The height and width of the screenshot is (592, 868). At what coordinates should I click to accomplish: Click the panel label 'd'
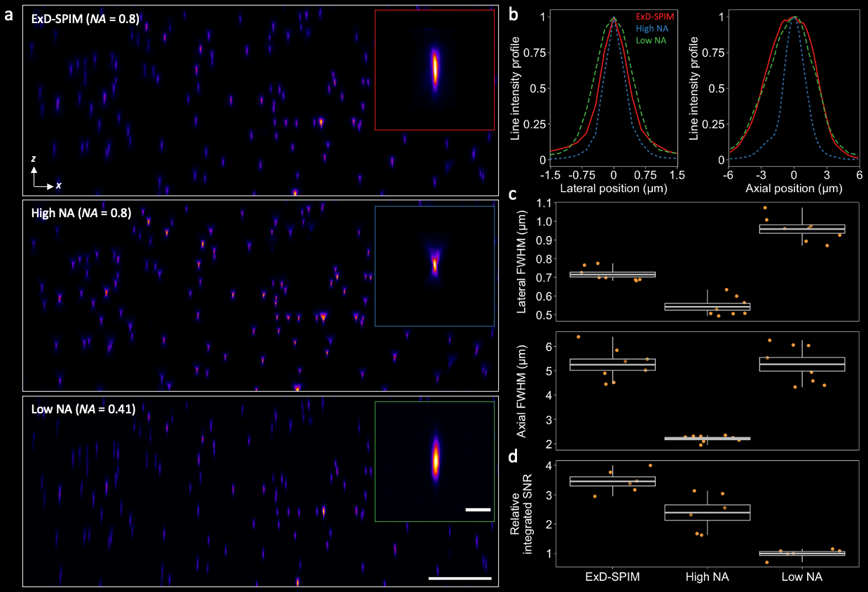513,455
